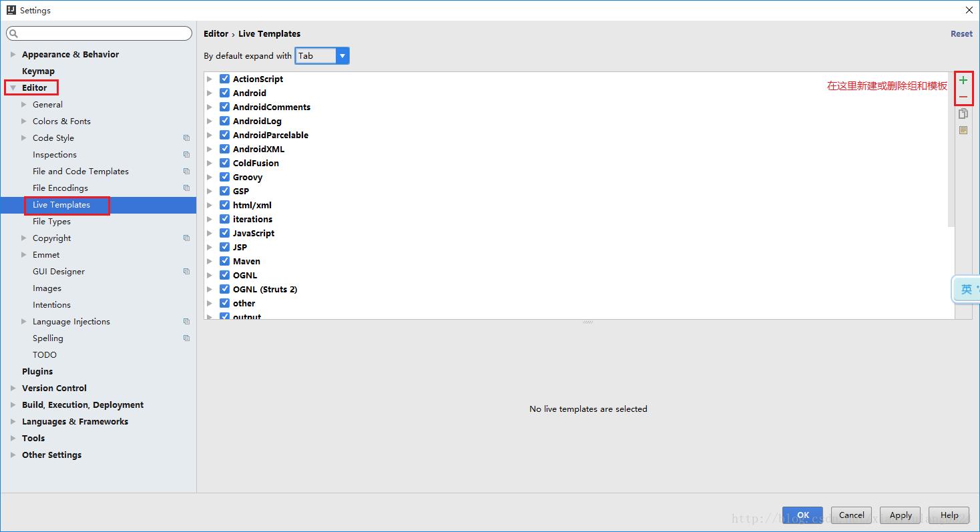The height and width of the screenshot is (532, 980).
Task: Click project-level icon beside GUI Designer
Action: coord(186,272)
